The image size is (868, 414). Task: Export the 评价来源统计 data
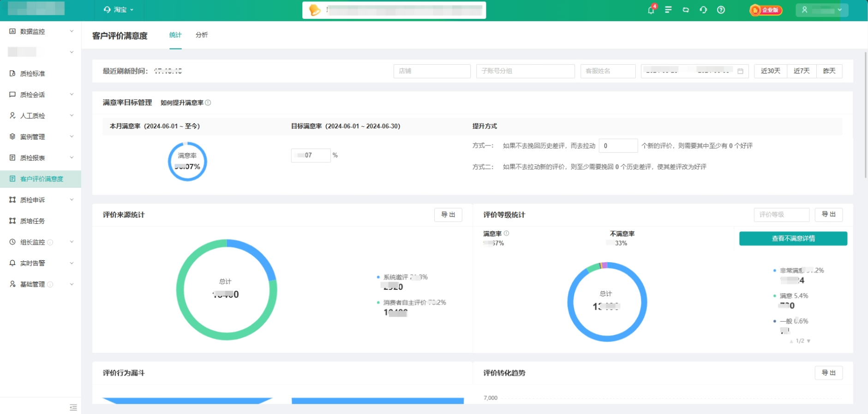coord(448,215)
